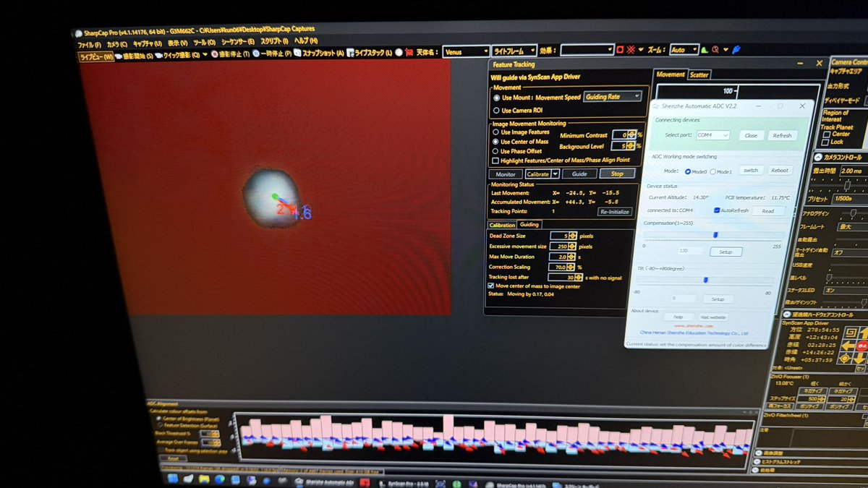The image size is (868, 488).
Task: Click the ライブスタック live-stack icon
Action: 350,52
